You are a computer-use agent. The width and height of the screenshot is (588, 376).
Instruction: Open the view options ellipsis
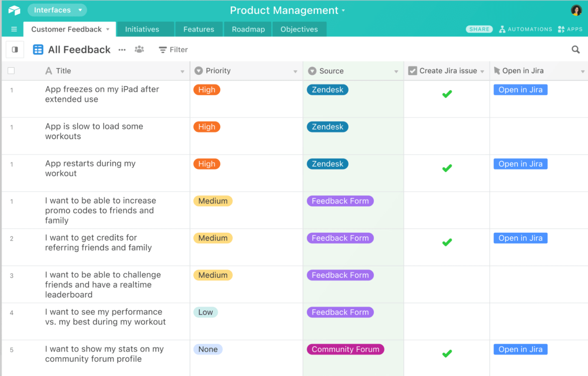tap(122, 50)
